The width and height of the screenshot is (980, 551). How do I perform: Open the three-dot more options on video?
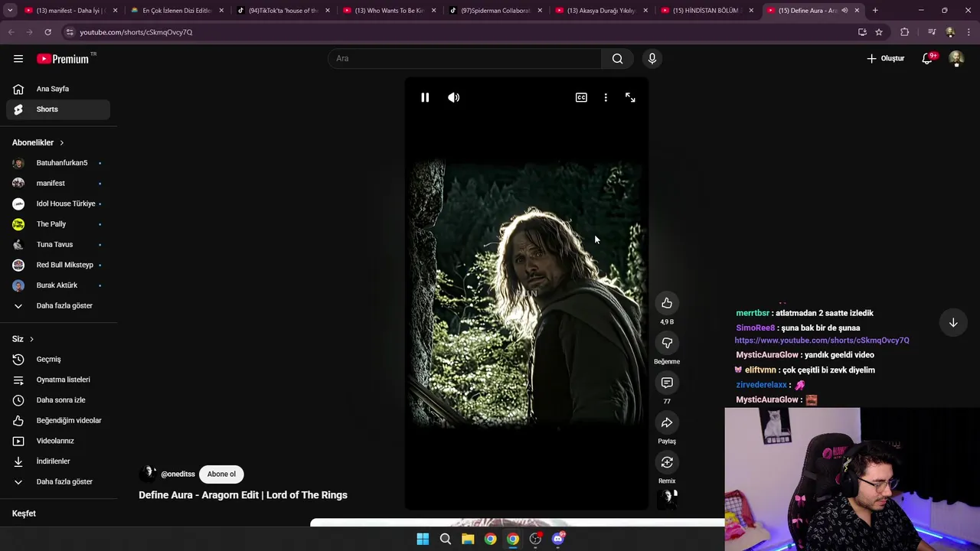[x=606, y=97]
